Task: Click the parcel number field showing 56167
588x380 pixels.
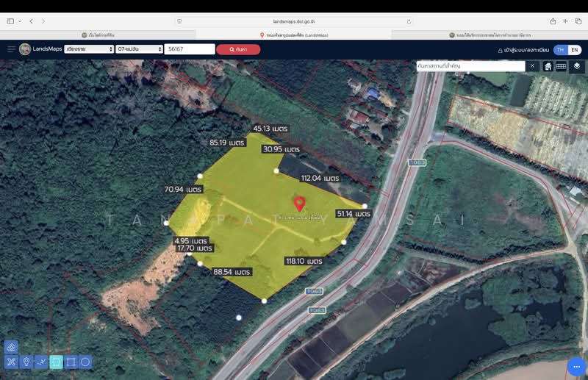Action: [189, 49]
